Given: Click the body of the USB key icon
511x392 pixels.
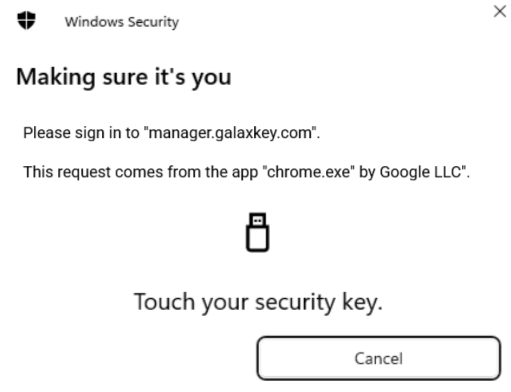Looking at the screenshot, I should pyautogui.click(x=257, y=239).
